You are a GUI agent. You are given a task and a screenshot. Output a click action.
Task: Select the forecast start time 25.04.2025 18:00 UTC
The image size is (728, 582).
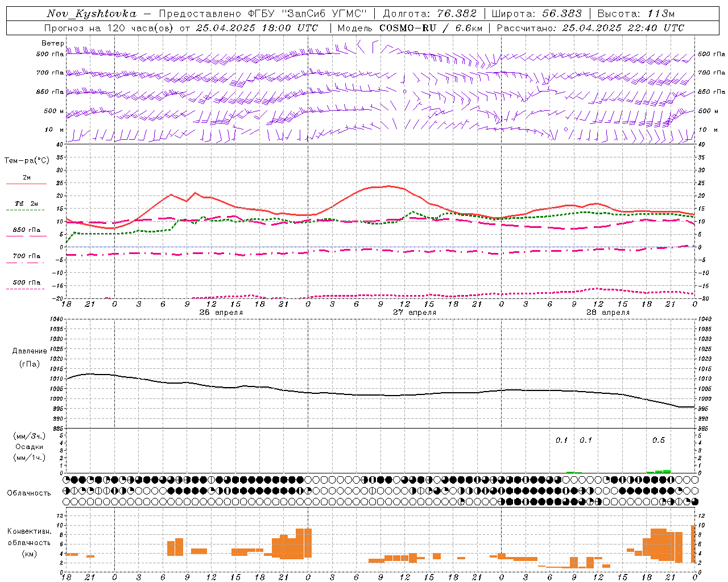(x=257, y=28)
